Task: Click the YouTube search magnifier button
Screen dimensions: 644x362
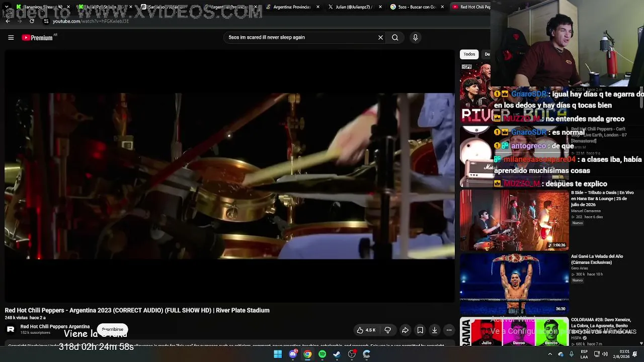Action: tap(395, 37)
